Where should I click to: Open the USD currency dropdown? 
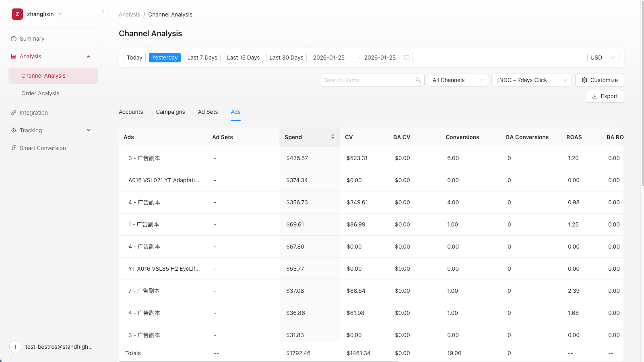[x=603, y=58]
